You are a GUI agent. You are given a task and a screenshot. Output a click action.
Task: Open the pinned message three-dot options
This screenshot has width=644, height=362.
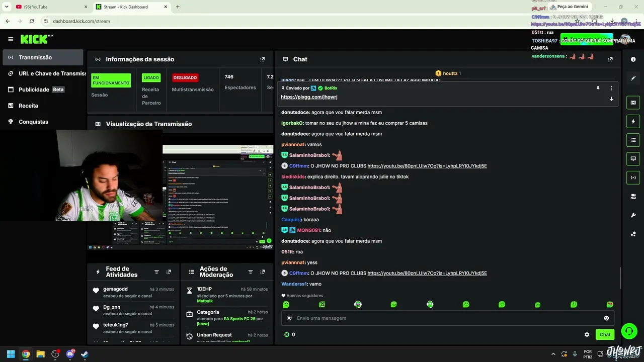point(611,88)
